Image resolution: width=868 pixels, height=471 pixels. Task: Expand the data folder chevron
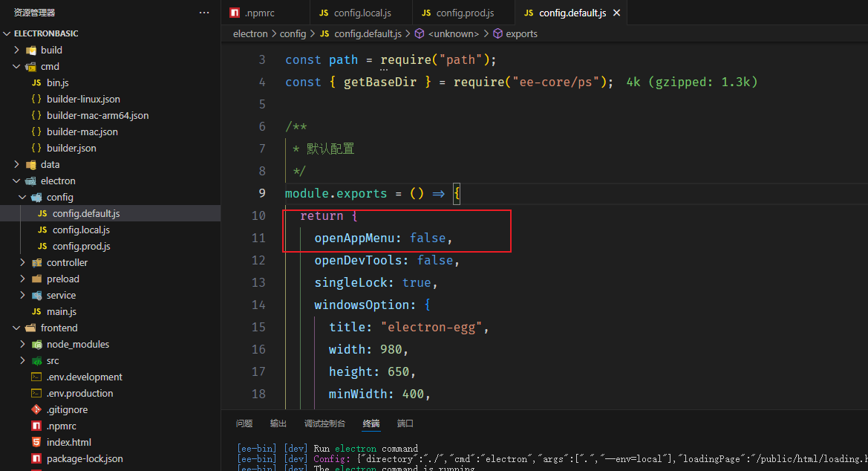[x=16, y=164]
